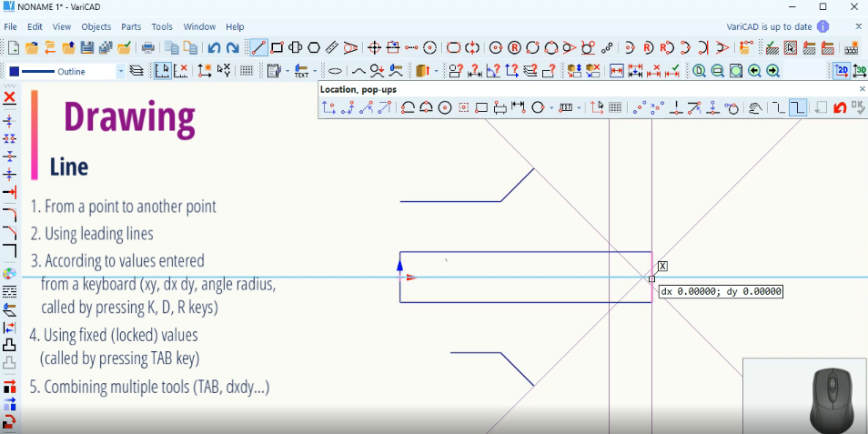Click the Undo arrow in main toolbar
Image resolution: width=868 pixels, height=434 pixels.
tap(214, 47)
